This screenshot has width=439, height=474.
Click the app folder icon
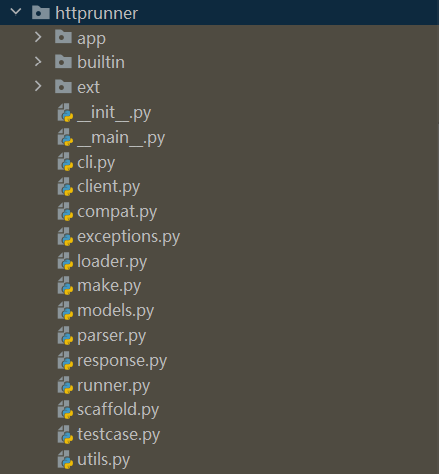[x=63, y=37]
